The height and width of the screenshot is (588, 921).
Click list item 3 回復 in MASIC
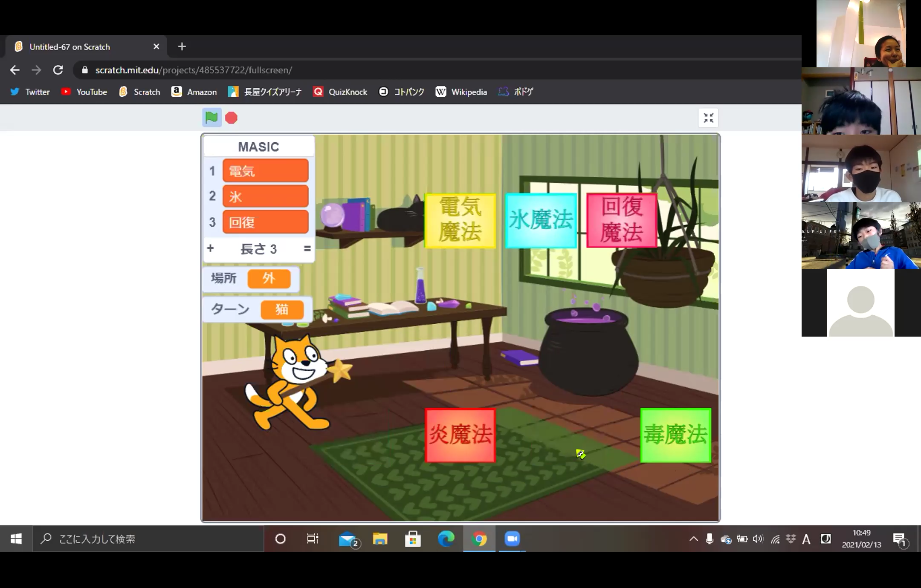pos(265,222)
